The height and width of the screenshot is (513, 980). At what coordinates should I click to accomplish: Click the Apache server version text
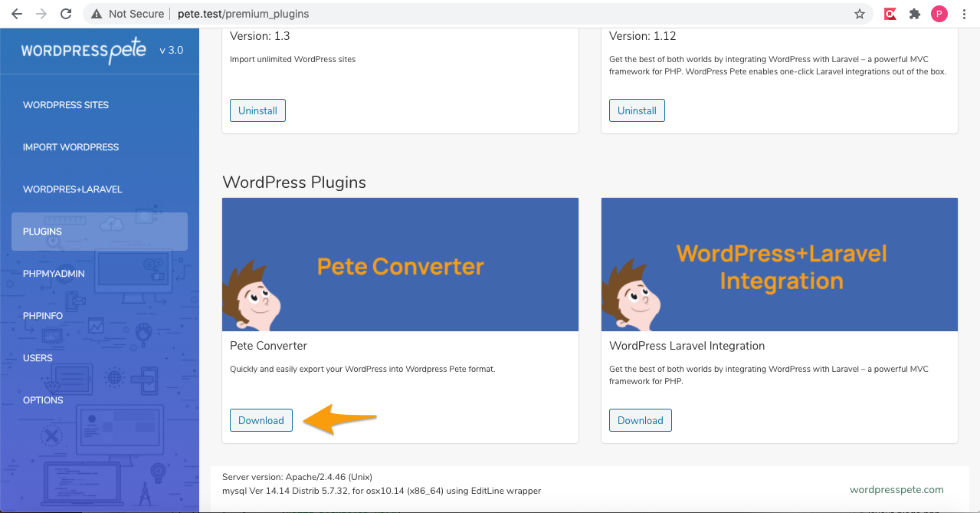pyautogui.click(x=297, y=477)
